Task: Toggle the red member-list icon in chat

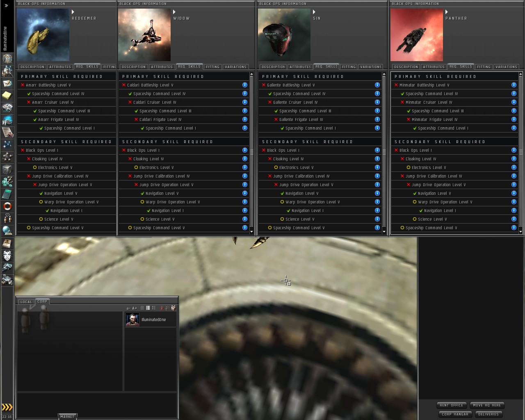Action: point(162,308)
